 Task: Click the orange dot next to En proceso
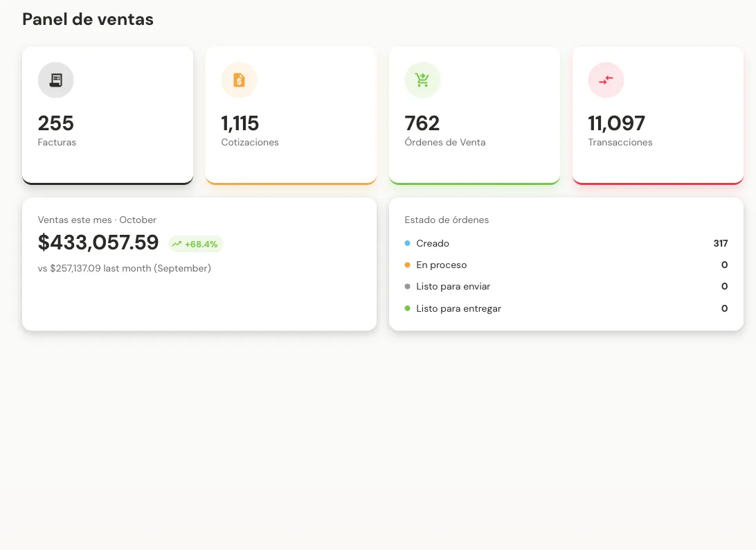pyautogui.click(x=407, y=265)
